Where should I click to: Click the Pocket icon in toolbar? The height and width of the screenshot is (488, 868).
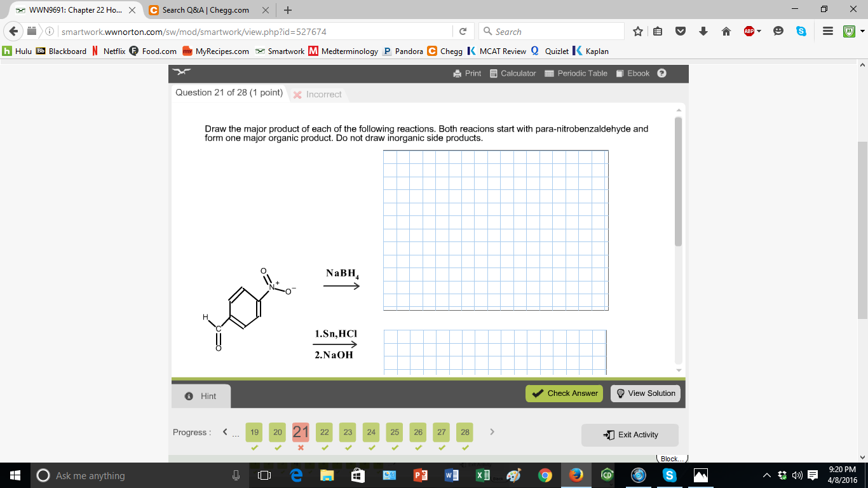[681, 31]
